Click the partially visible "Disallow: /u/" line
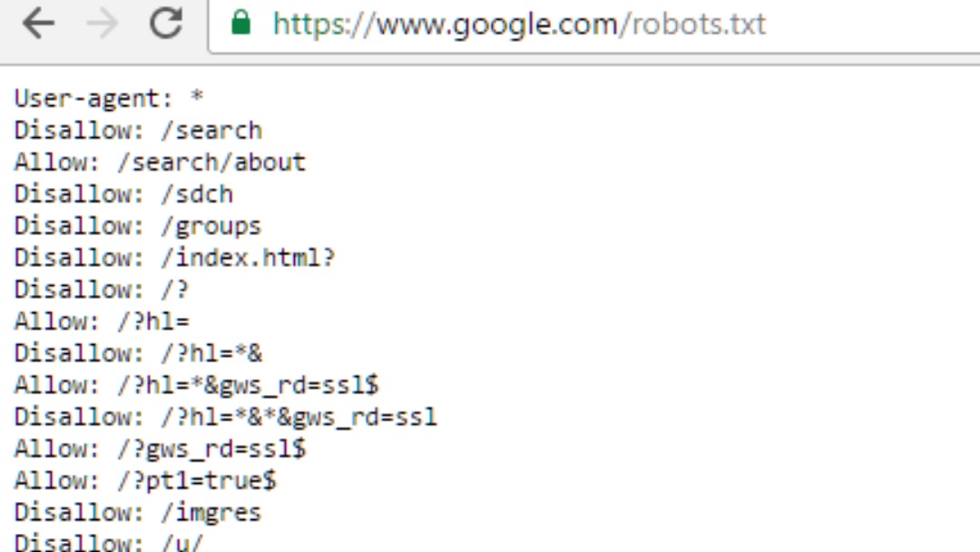This screenshot has width=980, height=552. pyautogui.click(x=109, y=543)
